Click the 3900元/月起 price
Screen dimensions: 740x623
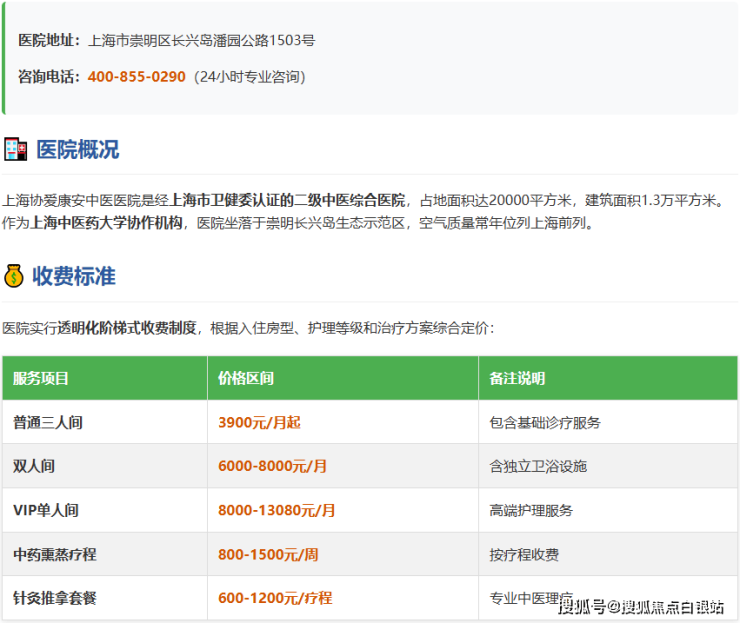[259, 423]
